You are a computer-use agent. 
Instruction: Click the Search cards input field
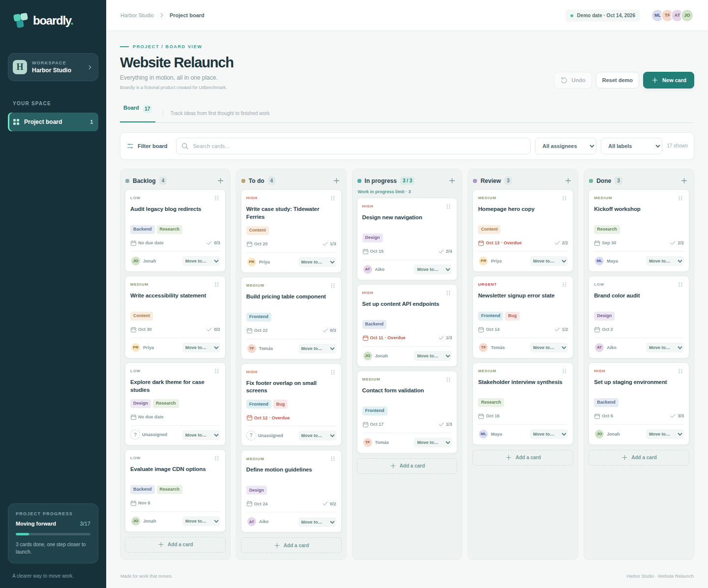[353, 146]
